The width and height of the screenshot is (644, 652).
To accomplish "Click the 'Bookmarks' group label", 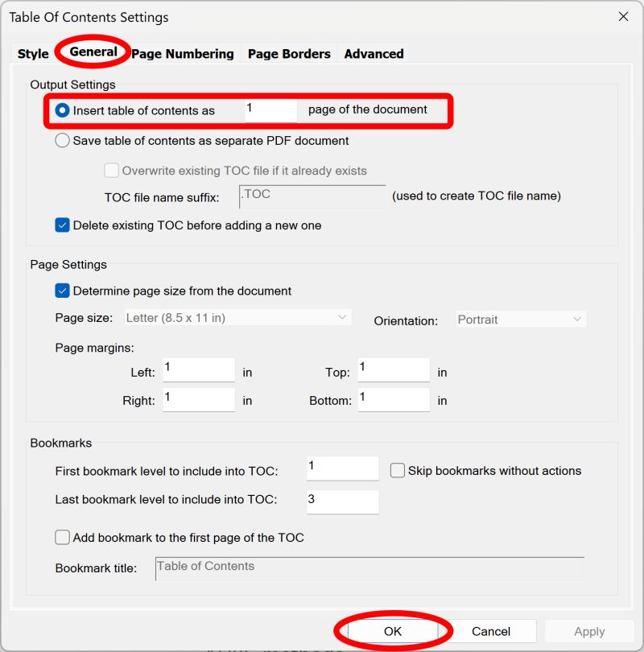I will pos(61,443).
